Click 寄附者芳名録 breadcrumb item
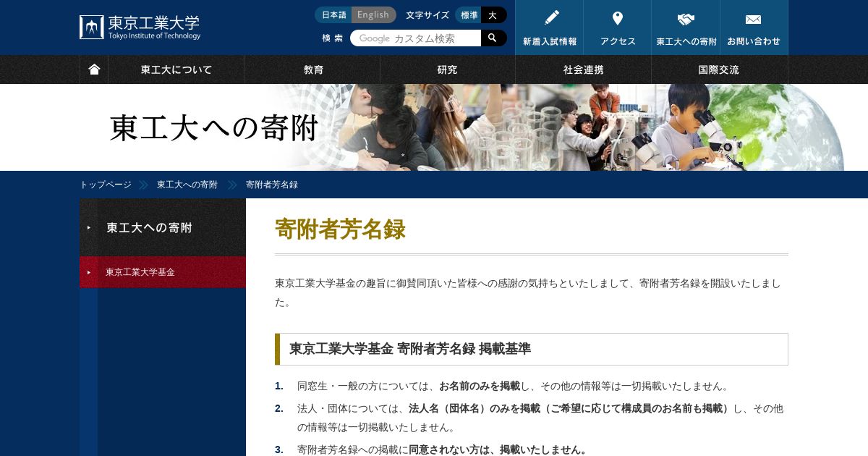The image size is (868, 456). [x=272, y=185]
